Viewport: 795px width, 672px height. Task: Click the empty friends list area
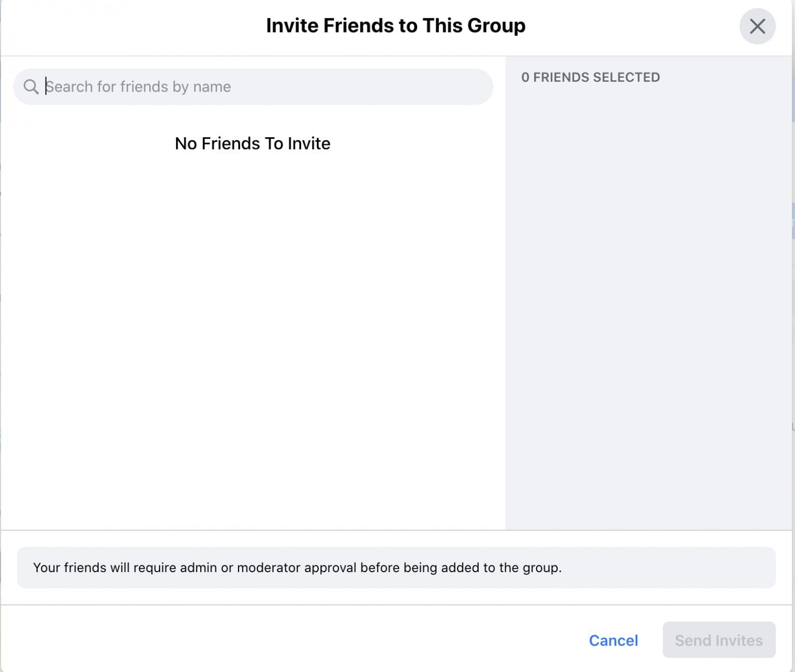click(x=252, y=337)
